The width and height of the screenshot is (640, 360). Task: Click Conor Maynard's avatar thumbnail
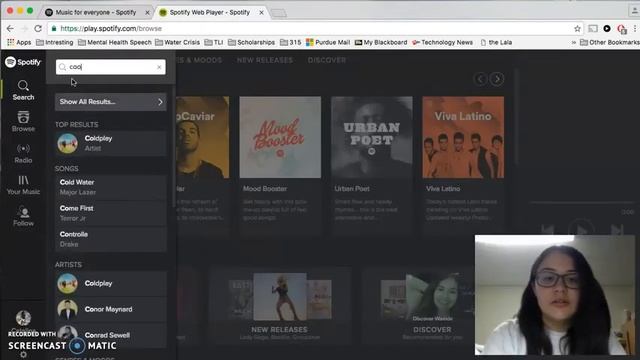click(67, 309)
